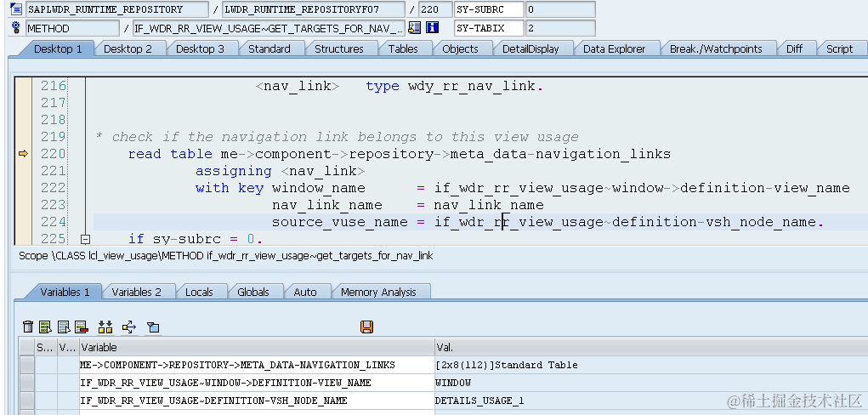Select the Locals tab

click(199, 292)
